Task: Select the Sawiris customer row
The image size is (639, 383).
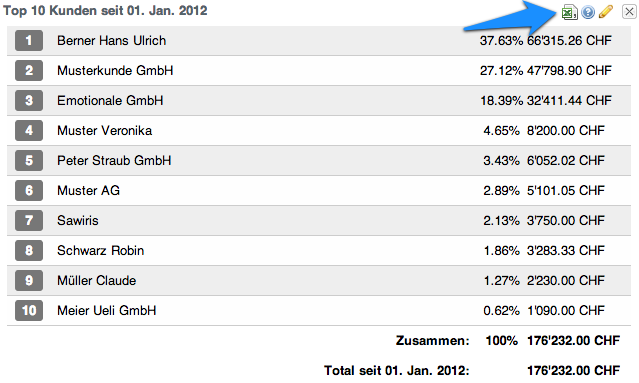Action: (319, 220)
